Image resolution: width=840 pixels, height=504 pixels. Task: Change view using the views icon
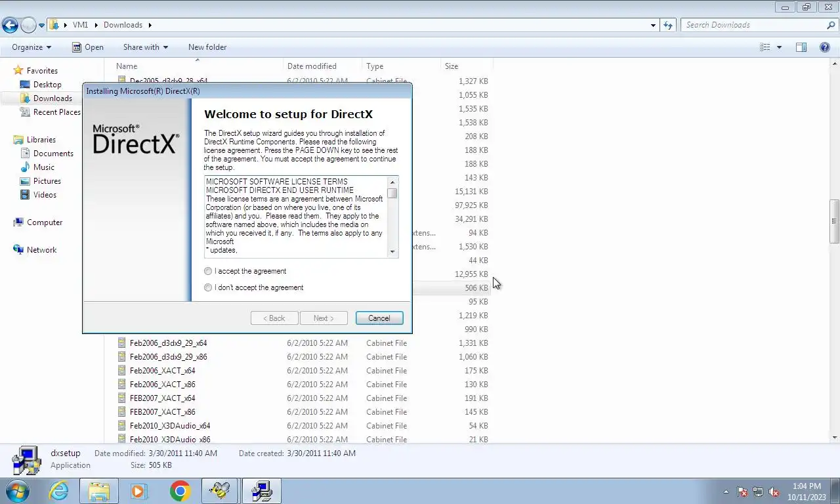(765, 47)
